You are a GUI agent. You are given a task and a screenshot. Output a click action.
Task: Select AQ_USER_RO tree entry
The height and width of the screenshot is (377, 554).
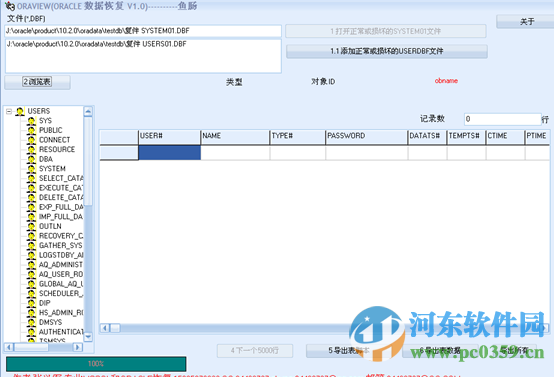click(61, 274)
